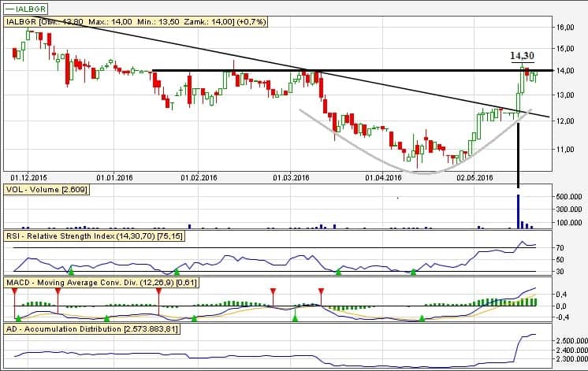The height and width of the screenshot is (371, 588).
Task: Click the RSI 70 axis level
Action: click(x=560, y=247)
